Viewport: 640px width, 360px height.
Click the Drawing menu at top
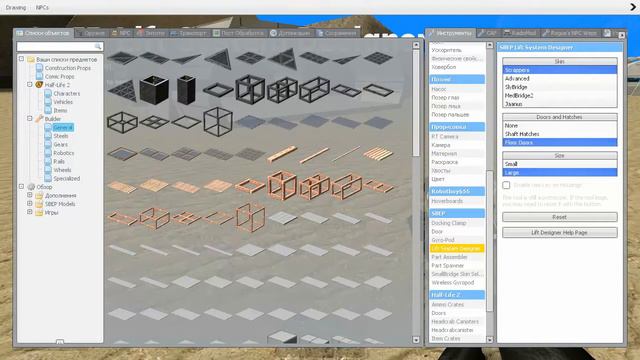point(16,7)
